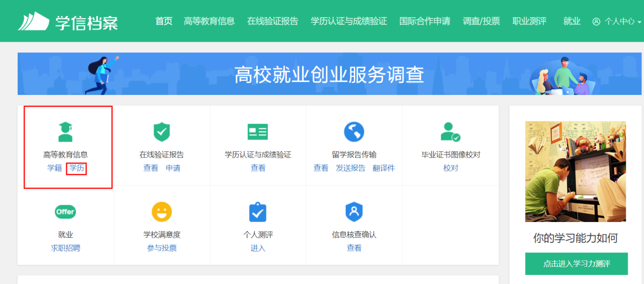Click the 信息核查确认 shield person icon

[x=354, y=212]
